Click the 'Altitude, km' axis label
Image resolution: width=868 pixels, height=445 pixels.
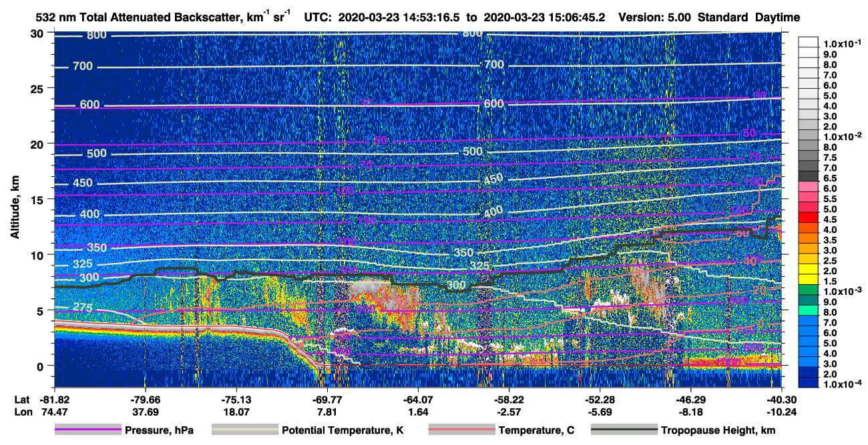click(15, 209)
